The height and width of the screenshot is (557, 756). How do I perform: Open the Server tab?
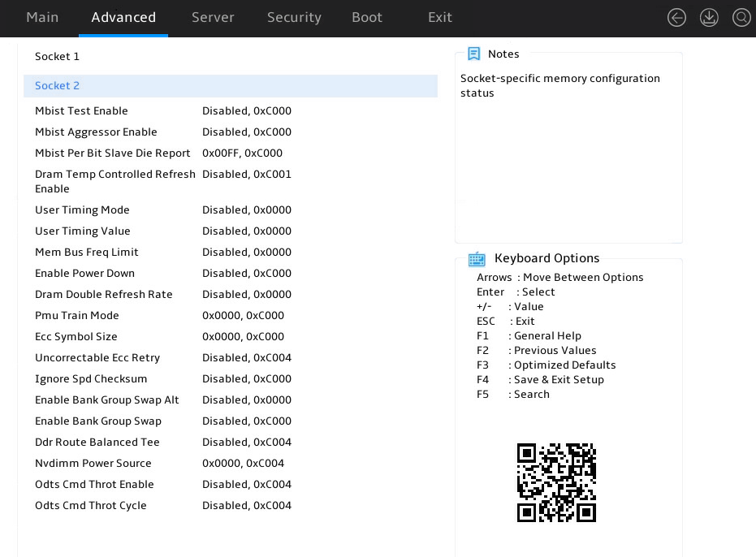pos(213,17)
